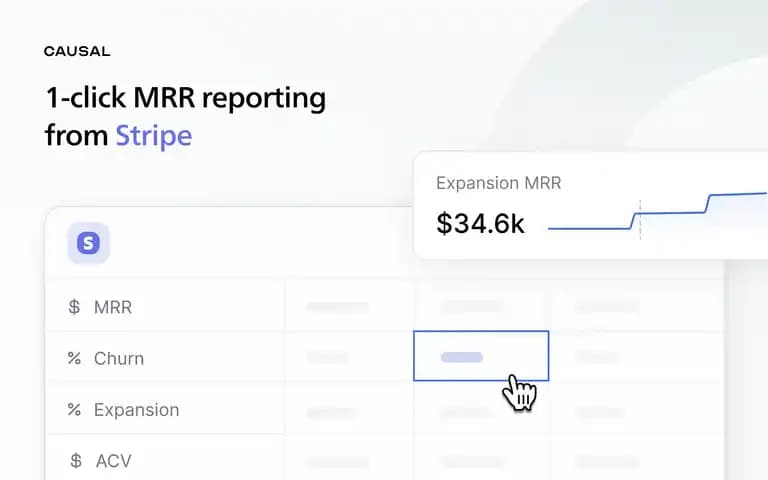The height and width of the screenshot is (480, 768).
Task: Select the MRR row label
Action: [113, 307]
